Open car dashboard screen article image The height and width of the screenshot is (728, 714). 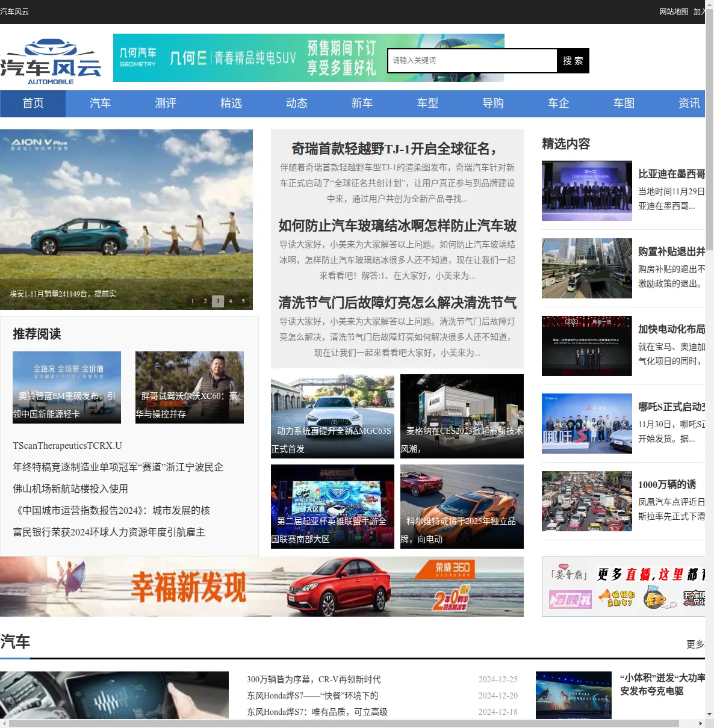[x=114, y=696]
